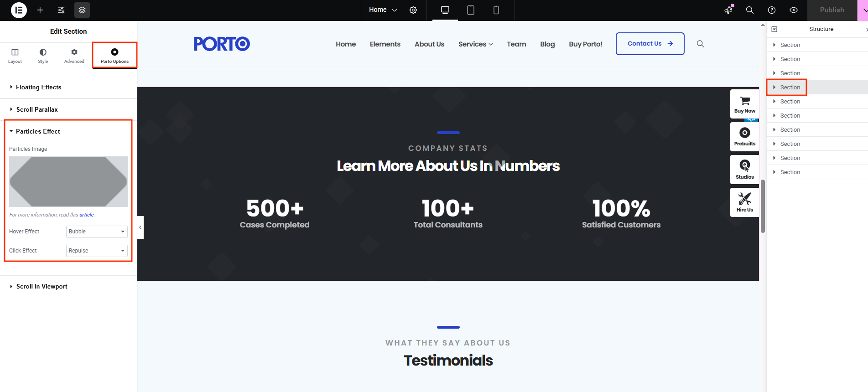The height and width of the screenshot is (392, 868).
Task: Switch to mobile responsive view
Action: click(x=496, y=10)
